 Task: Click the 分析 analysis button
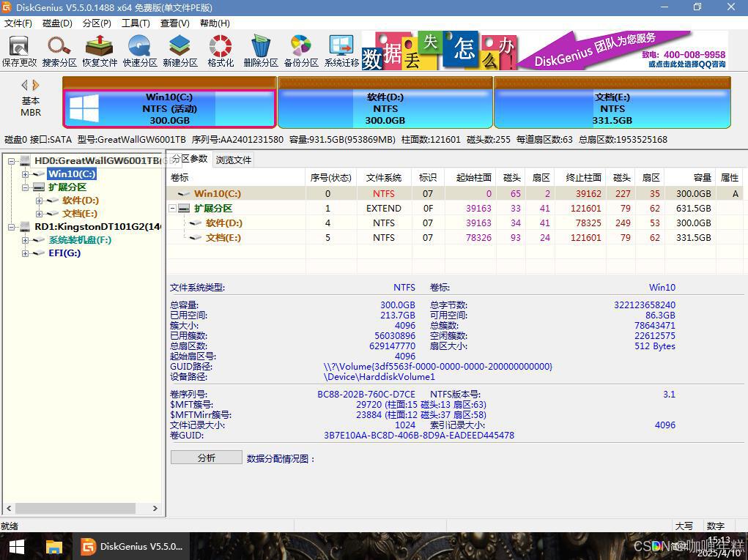[x=206, y=456]
